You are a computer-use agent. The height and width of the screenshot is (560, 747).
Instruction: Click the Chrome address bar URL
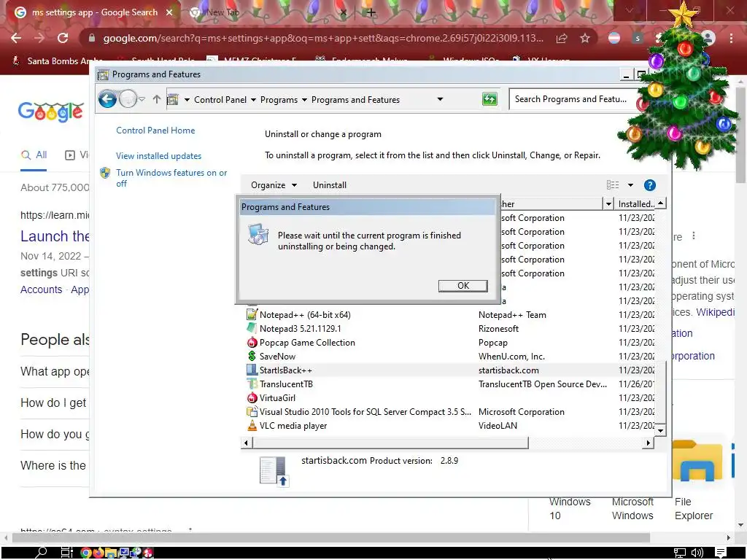click(323, 38)
